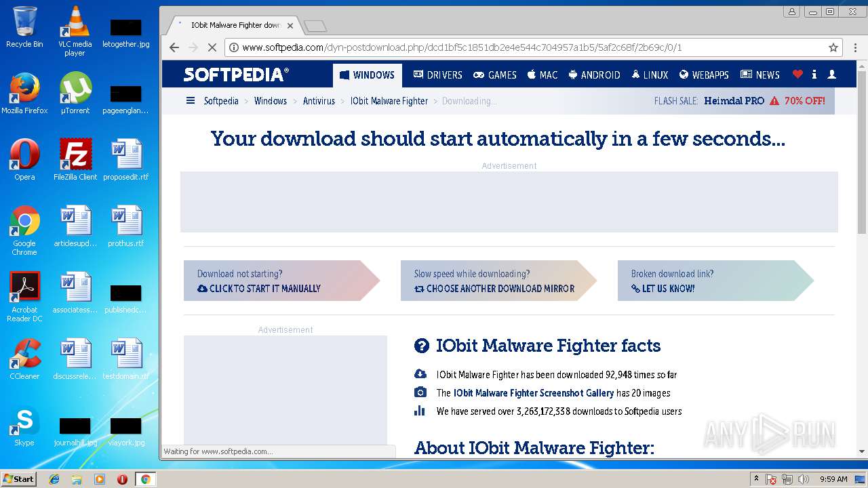The image size is (868, 488).
Task: Click the download-count cloud icon
Action: click(420, 374)
